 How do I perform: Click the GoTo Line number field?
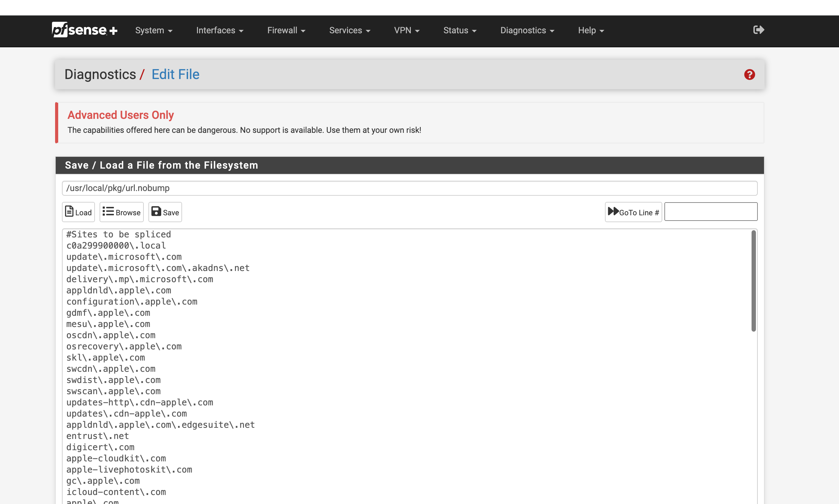tap(710, 212)
